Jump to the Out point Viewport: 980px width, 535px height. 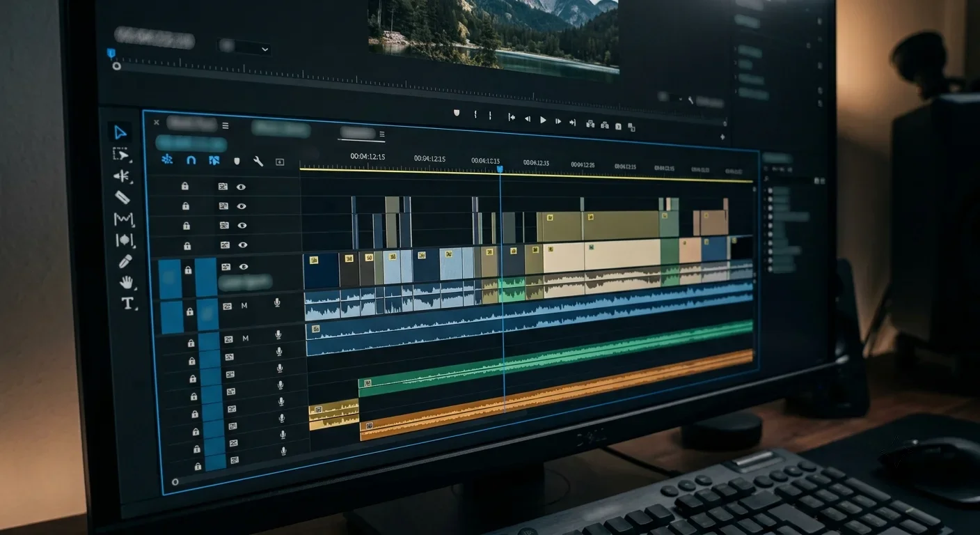coord(572,122)
